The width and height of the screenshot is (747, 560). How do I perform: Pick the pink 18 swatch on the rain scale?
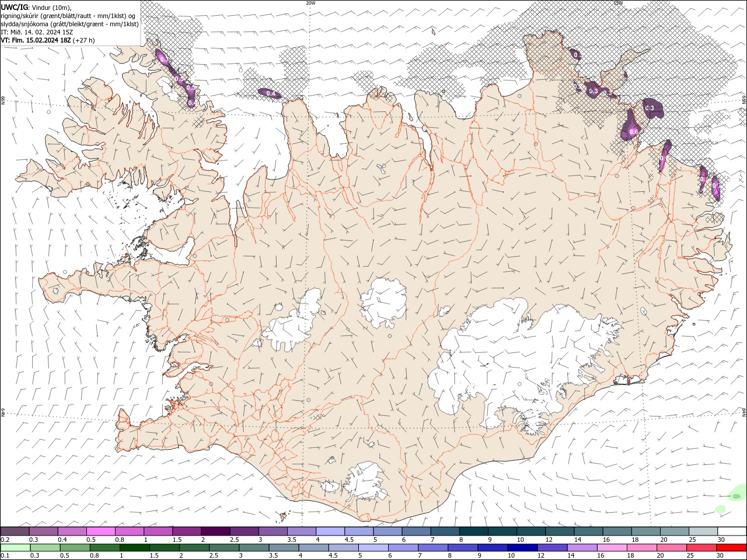click(x=641, y=548)
